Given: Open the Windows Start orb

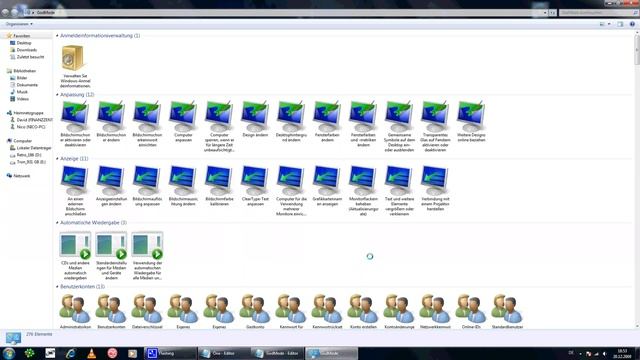Looking at the screenshot, I should coord(9,353).
